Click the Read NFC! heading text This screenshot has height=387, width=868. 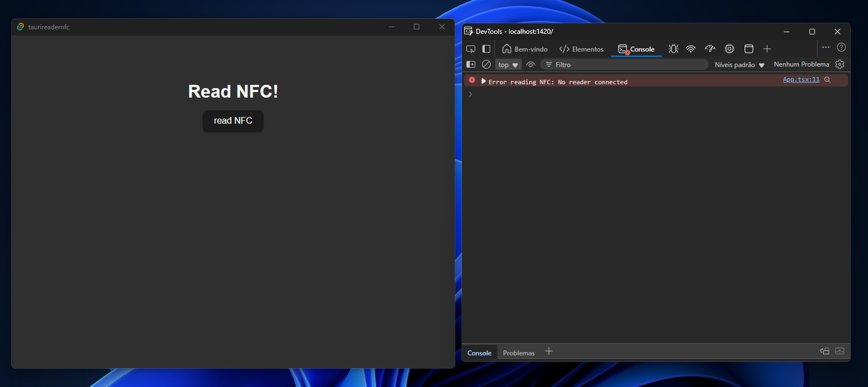click(x=233, y=91)
